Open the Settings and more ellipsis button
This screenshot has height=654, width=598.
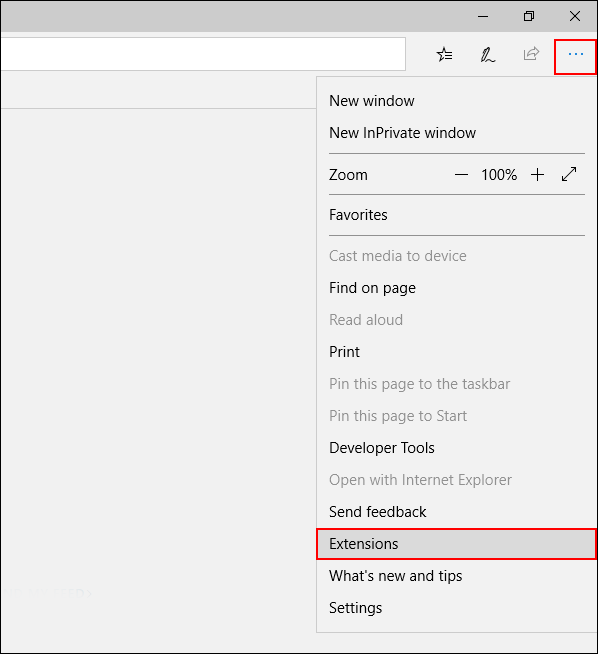point(575,55)
